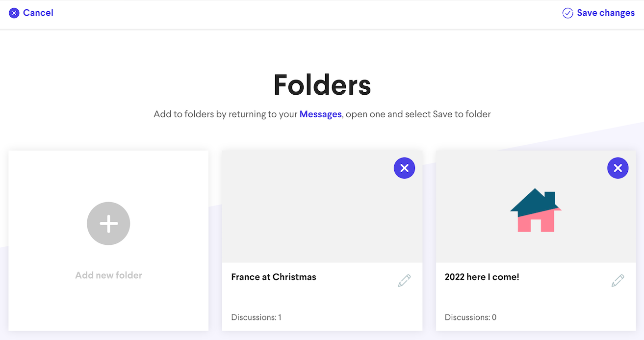Rename 2022 here I come! using pencil
The height and width of the screenshot is (340, 644).
(618, 281)
